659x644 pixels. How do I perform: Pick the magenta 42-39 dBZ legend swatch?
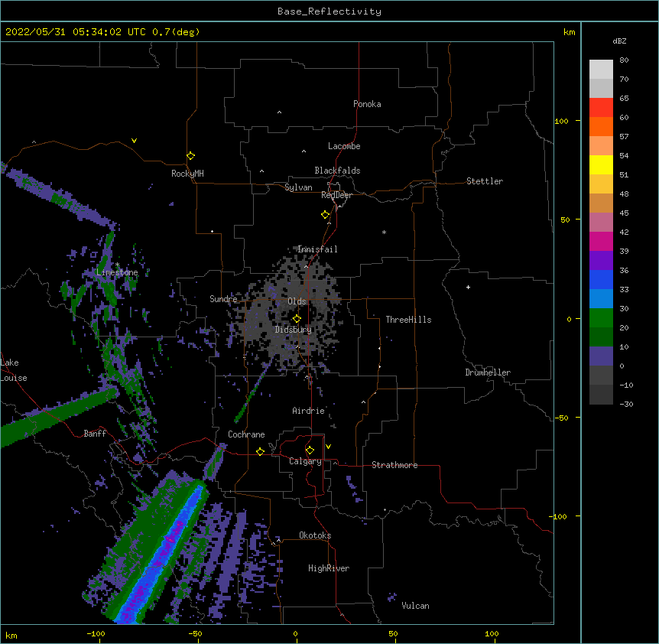click(x=601, y=241)
